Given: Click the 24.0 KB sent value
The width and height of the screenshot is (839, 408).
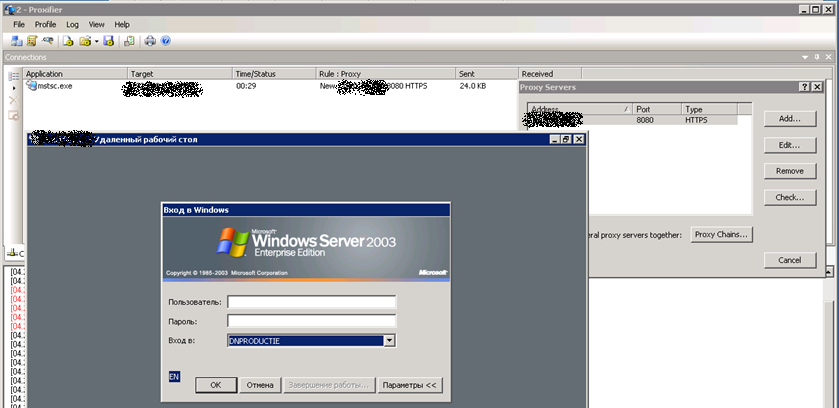Looking at the screenshot, I should pos(472,86).
